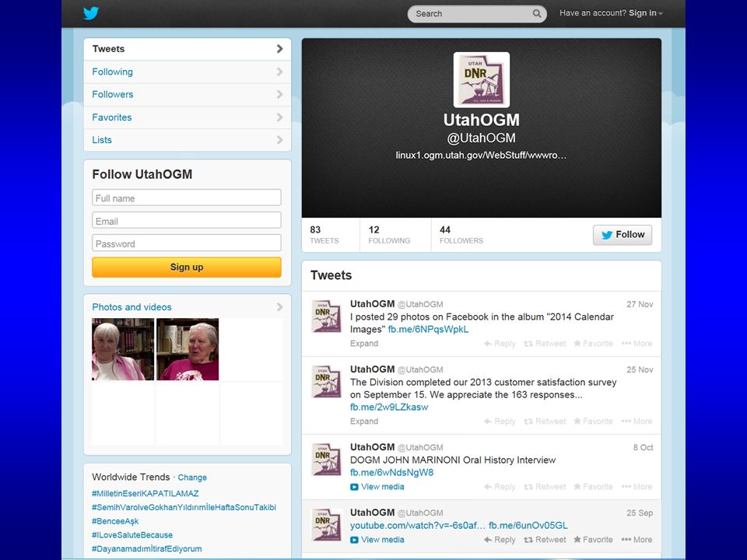Open the second photo thumbnail, magenta shirt
This screenshot has width=747, height=560.
click(x=188, y=349)
